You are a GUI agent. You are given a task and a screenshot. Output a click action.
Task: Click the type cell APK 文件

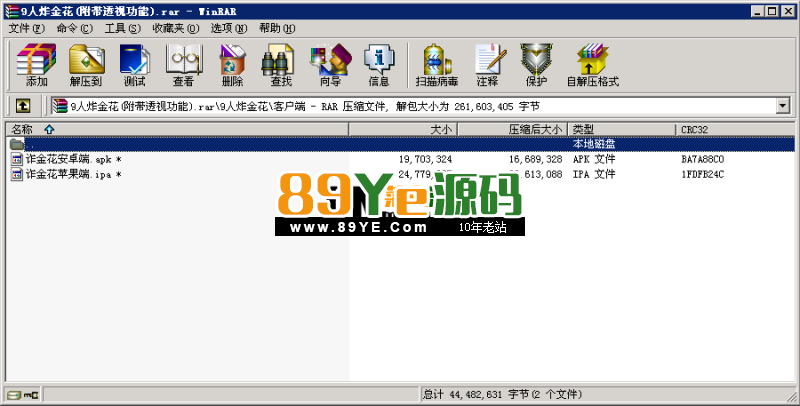pyautogui.click(x=594, y=159)
